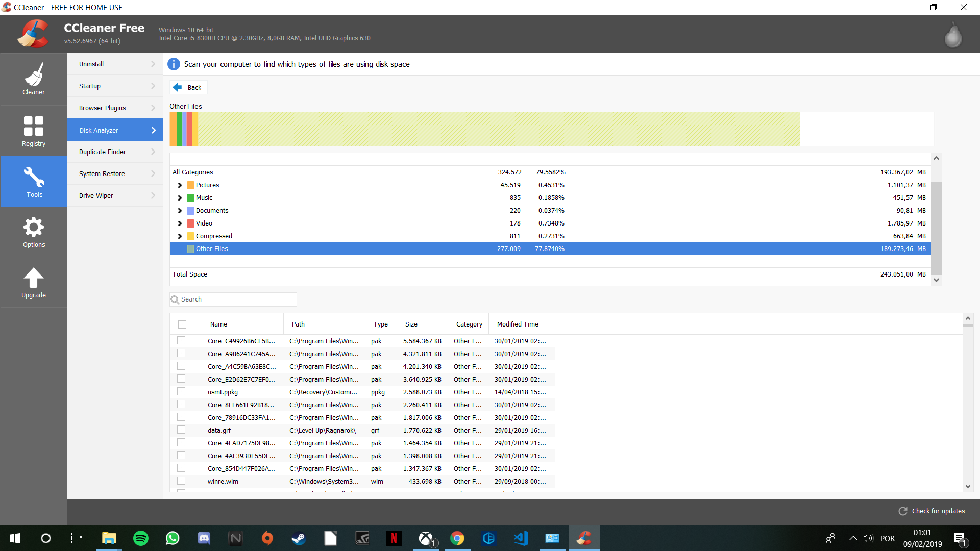This screenshot has height=551, width=980.
Task: Expand the Documents category
Action: click(x=180, y=211)
